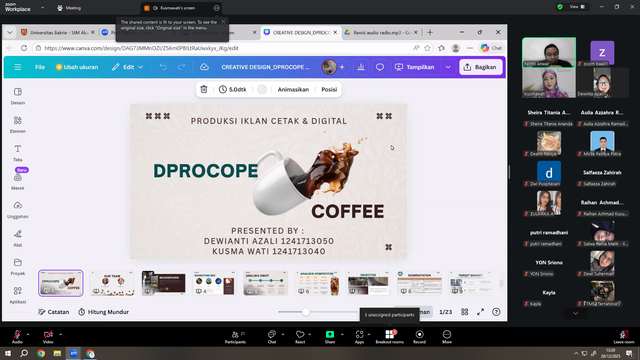Screen dimensions: 640x360
Task: Open the Elemen panel
Action: coord(18,124)
